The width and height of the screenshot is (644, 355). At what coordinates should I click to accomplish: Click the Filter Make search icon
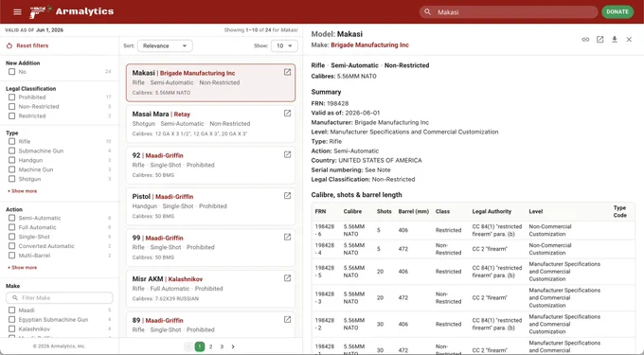click(15, 298)
